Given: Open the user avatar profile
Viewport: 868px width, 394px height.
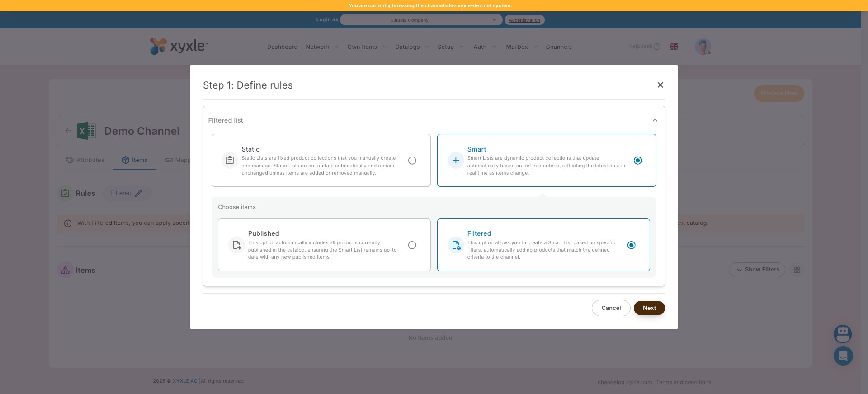Looking at the screenshot, I should point(703,47).
